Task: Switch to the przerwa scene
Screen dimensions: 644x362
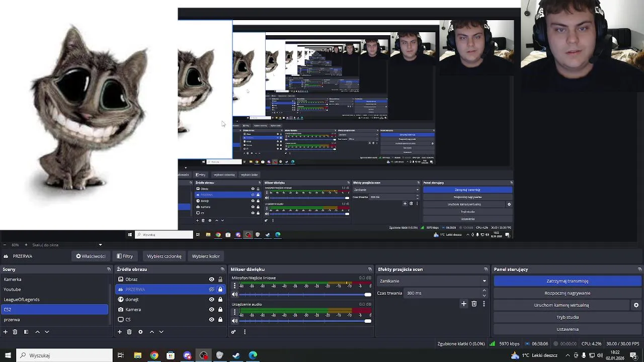Action: pyautogui.click(x=54, y=320)
